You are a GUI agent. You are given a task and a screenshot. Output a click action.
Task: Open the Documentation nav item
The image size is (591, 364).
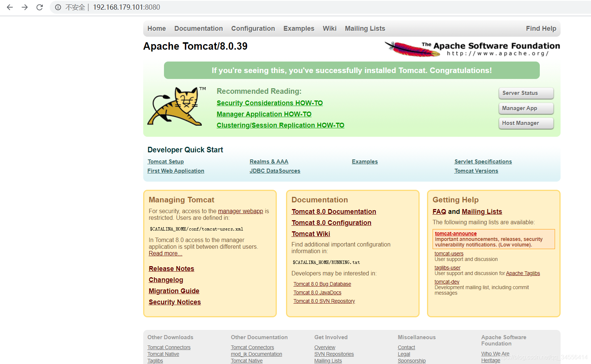coord(198,29)
